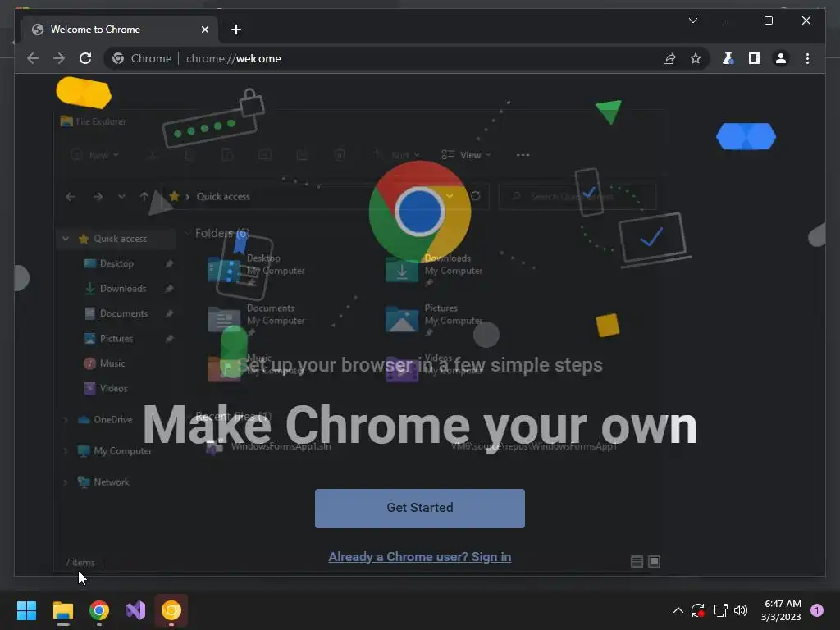840x630 pixels.
Task: Open Visual Studio from the taskbar
Action: click(135, 610)
